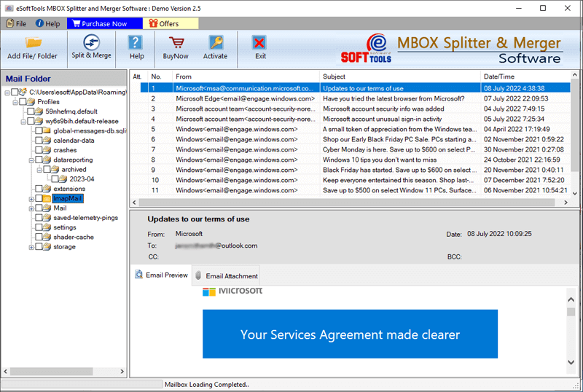Open the Help menu
583x392 pixels.
[x=47, y=23]
